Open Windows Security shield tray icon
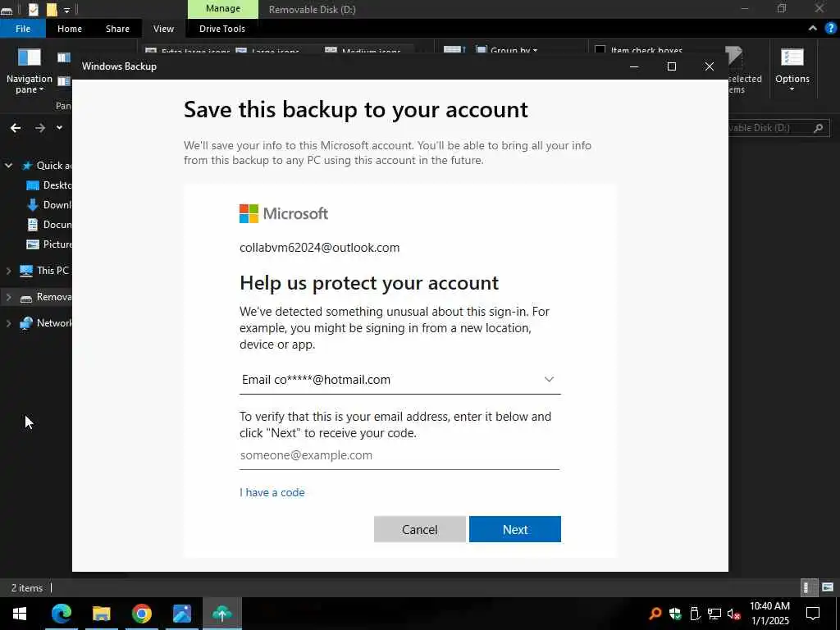The image size is (840, 630). point(675,614)
